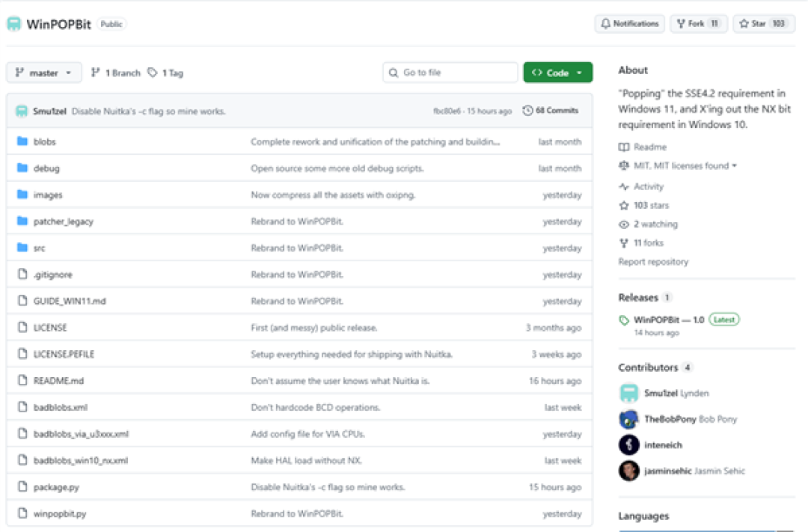Open the Activity link in About
808x532 pixels.
(x=648, y=186)
